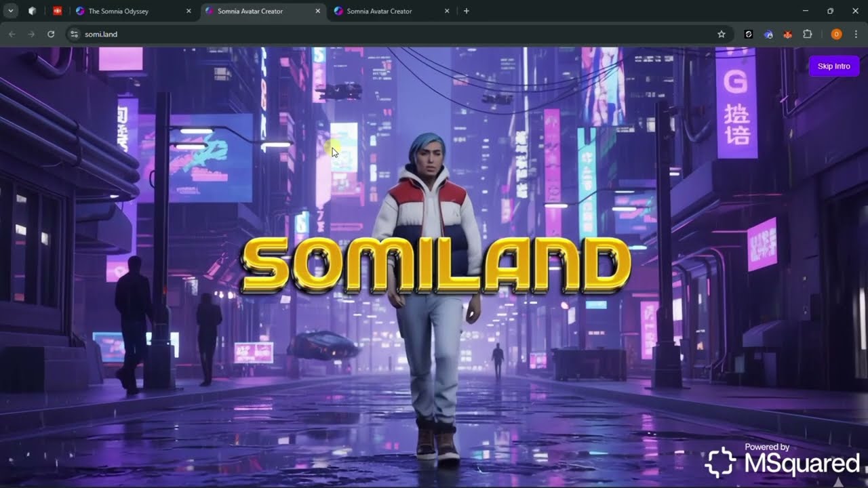Close the last Somnia Avatar Creator tab

click(446, 11)
